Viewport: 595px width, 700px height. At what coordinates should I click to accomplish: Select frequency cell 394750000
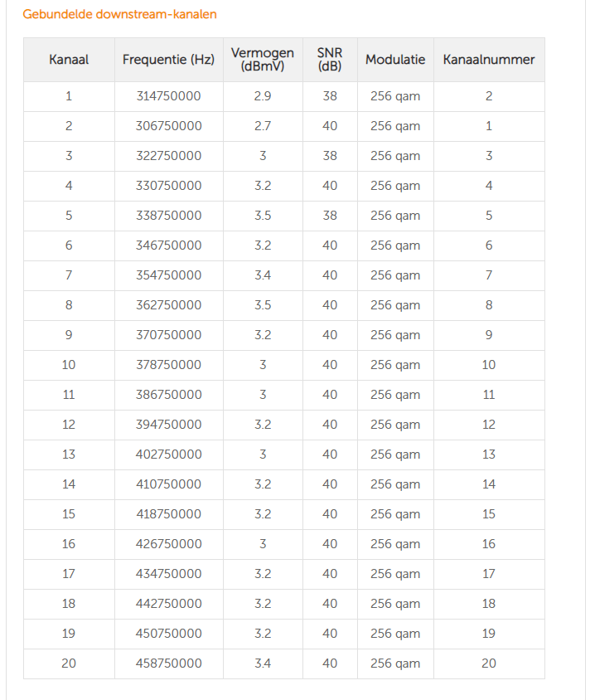[168, 425]
